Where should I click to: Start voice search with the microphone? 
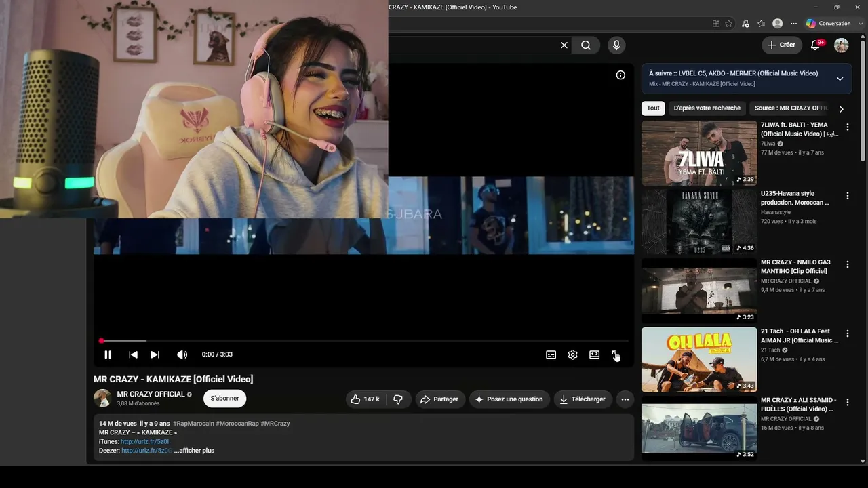pyautogui.click(x=616, y=45)
